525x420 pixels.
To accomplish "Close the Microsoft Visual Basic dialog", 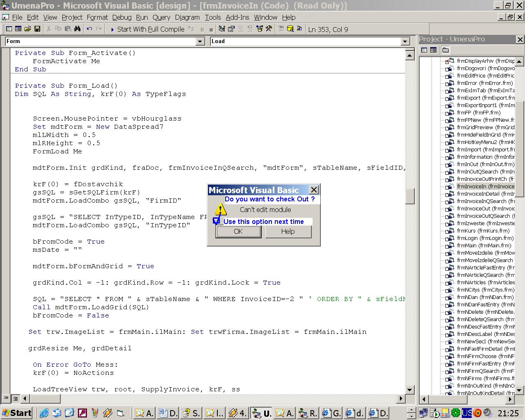I will (x=314, y=189).
